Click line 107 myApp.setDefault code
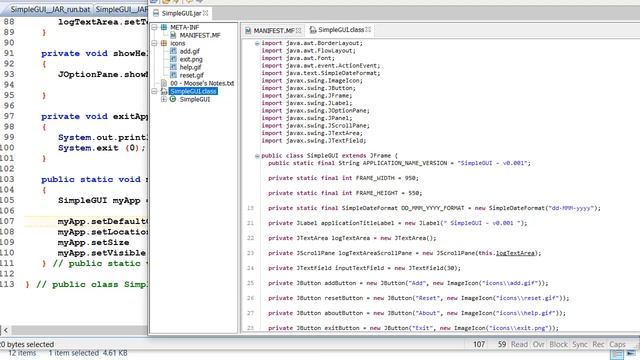The height and width of the screenshot is (360, 640). pos(102,221)
